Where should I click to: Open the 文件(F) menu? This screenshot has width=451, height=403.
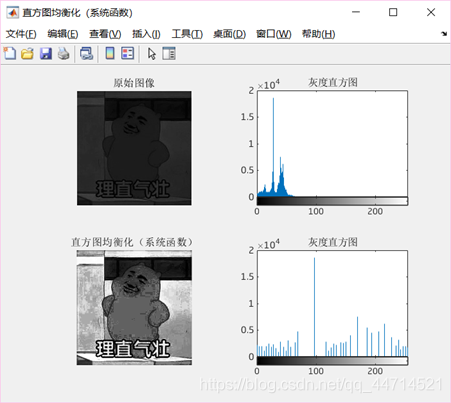coord(21,34)
